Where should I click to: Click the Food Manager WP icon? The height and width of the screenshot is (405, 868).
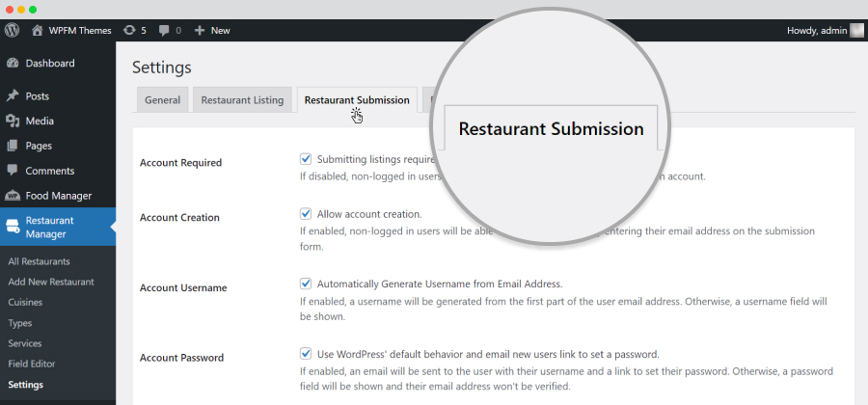[13, 196]
